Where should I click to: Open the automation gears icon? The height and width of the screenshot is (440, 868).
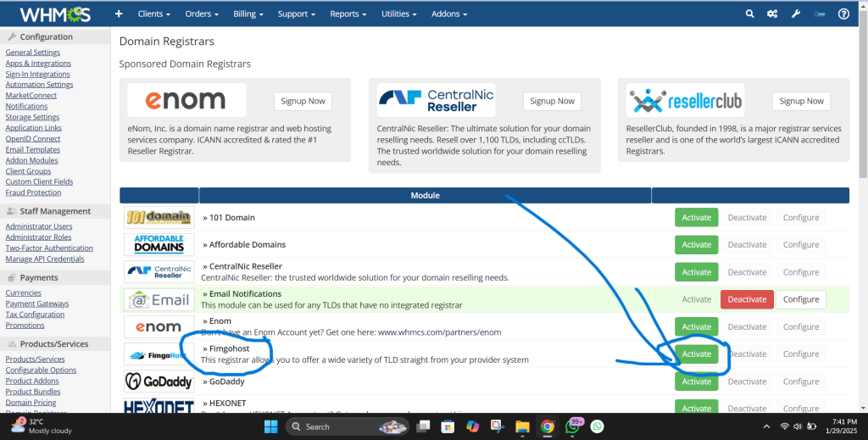click(x=772, y=14)
